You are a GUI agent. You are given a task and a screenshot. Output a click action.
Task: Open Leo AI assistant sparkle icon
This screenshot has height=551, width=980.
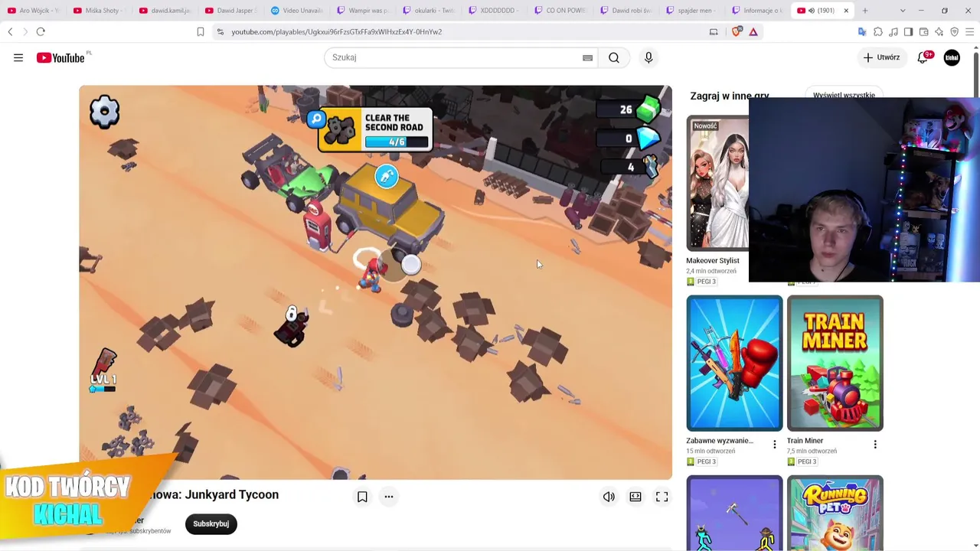click(939, 31)
